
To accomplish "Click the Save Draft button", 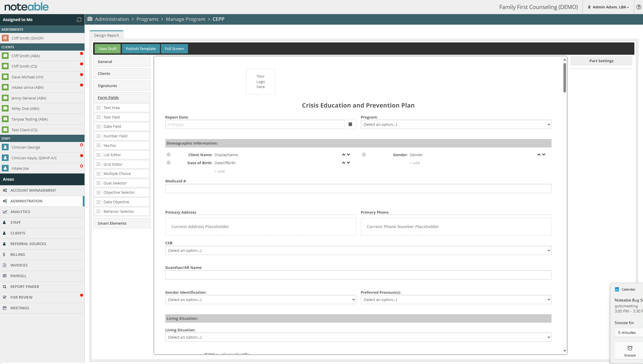I will 107,49.
